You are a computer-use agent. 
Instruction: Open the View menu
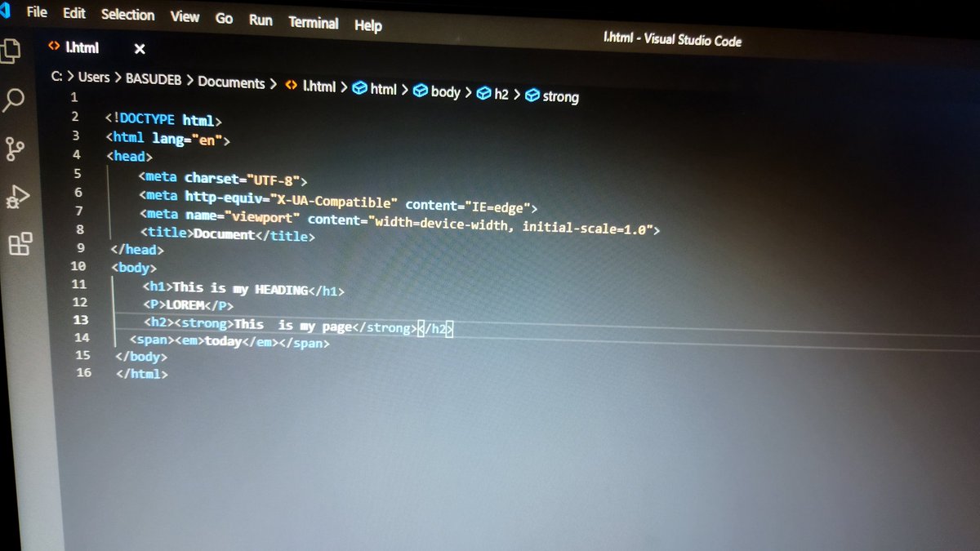click(x=185, y=16)
